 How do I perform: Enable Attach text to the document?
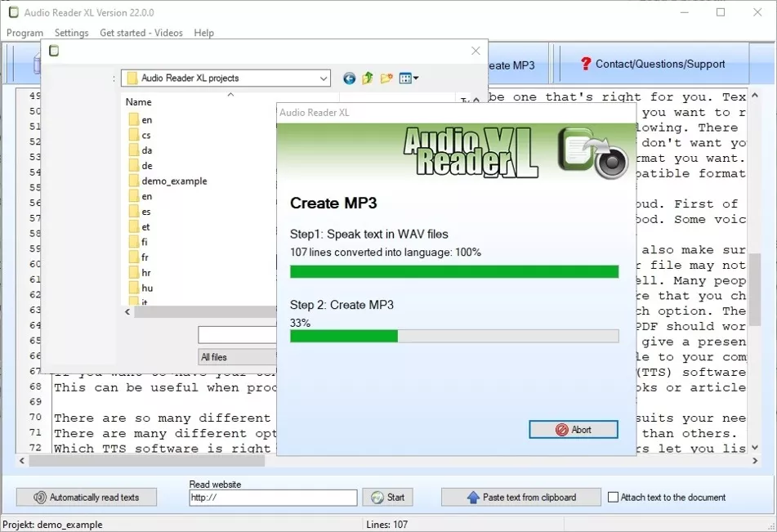click(611, 497)
